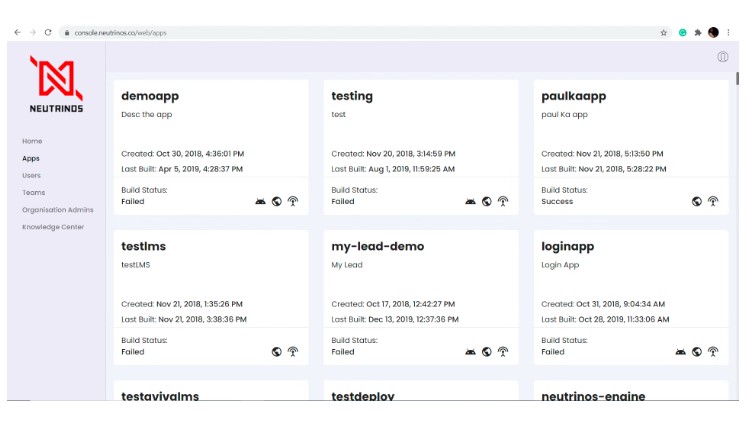Click the Android icon on loginapp card
The height and width of the screenshot is (431, 750).
click(681, 352)
